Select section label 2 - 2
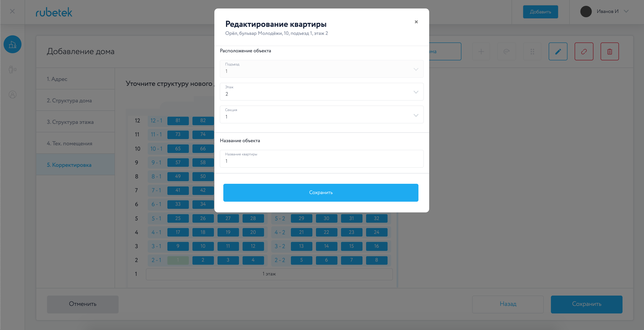Screen dimensions: 644x330 point(280,260)
